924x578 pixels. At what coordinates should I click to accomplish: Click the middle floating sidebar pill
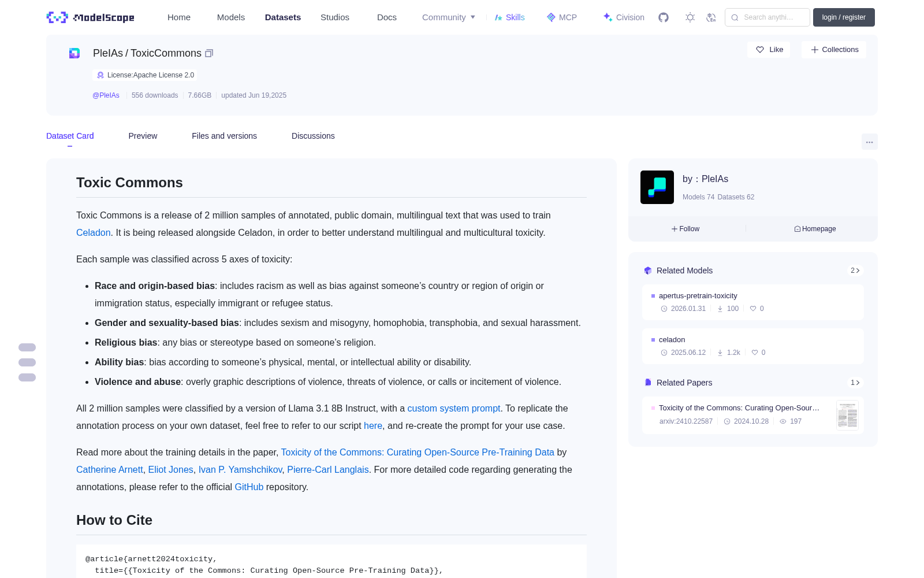click(x=27, y=362)
